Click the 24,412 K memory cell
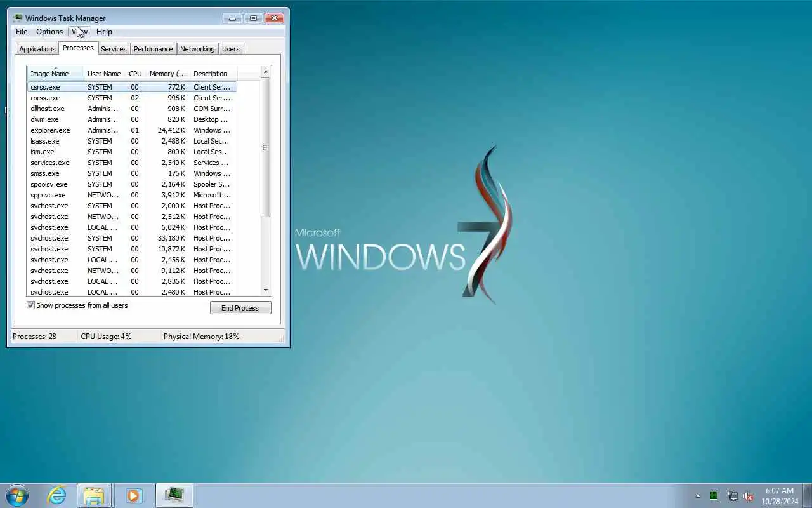The width and height of the screenshot is (812, 508). (x=171, y=130)
